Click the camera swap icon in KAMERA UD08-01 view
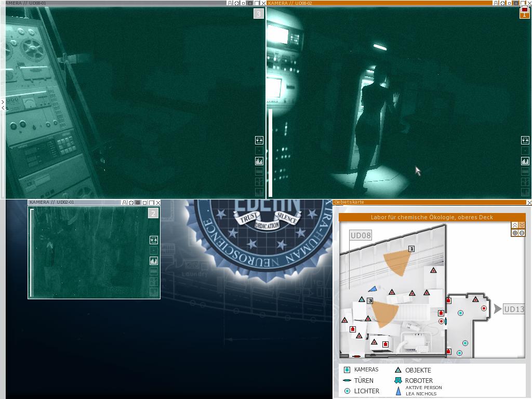532x399 pixels. click(x=259, y=140)
